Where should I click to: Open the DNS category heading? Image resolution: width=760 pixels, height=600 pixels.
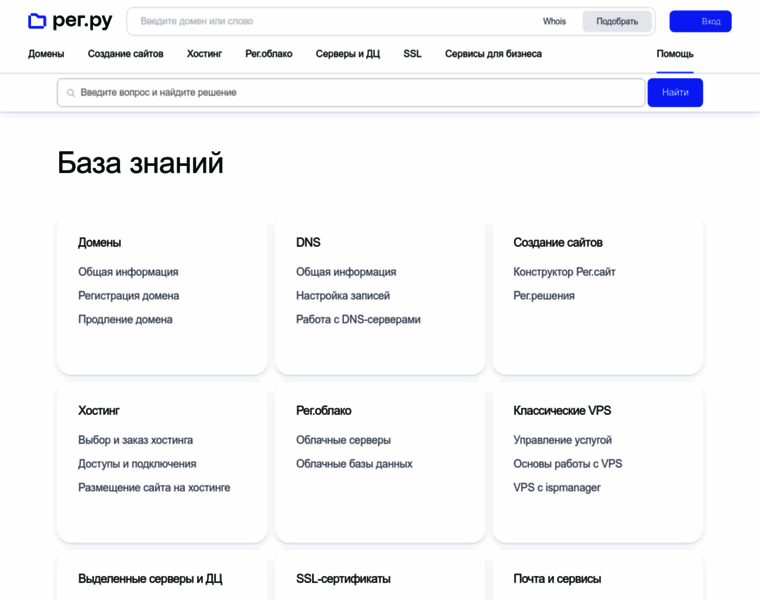pyautogui.click(x=308, y=242)
